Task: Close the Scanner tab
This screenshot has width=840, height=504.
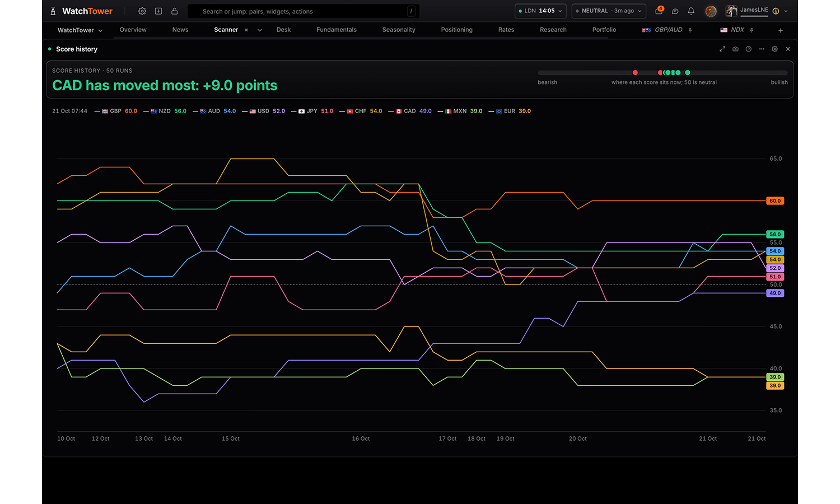Action: [246, 30]
